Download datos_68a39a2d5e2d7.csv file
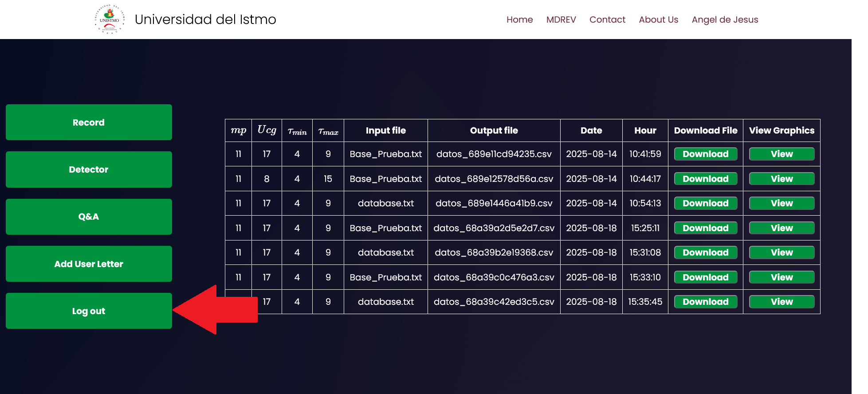This screenshot has width=868, height=394. click(706, 228)
